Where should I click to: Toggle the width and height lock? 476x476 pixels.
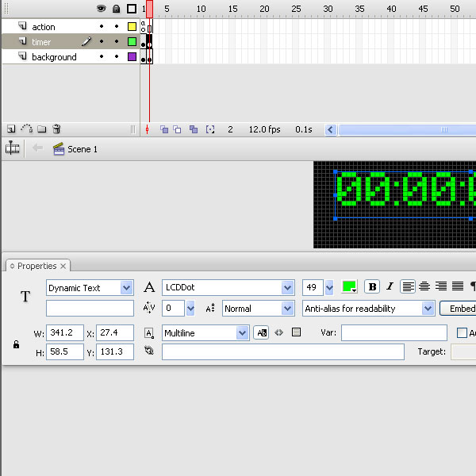pyautogui.click(x=17, y=344)
